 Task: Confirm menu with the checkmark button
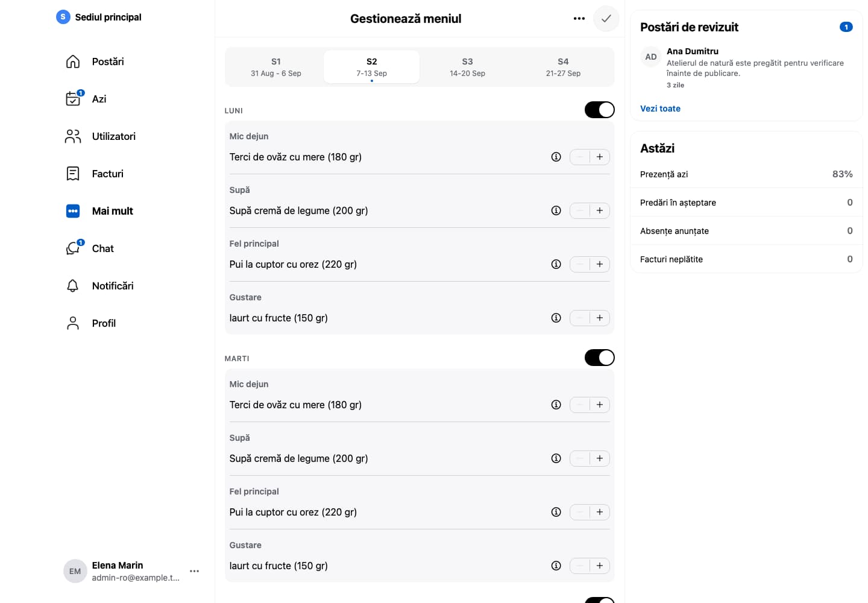pyautogui.click(x=606, y=19)
